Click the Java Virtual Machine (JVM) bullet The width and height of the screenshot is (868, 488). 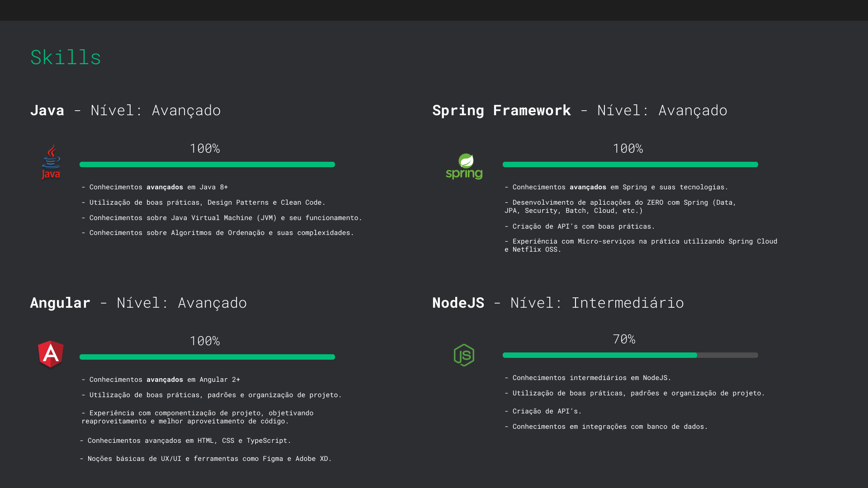(x=222, y=218)
